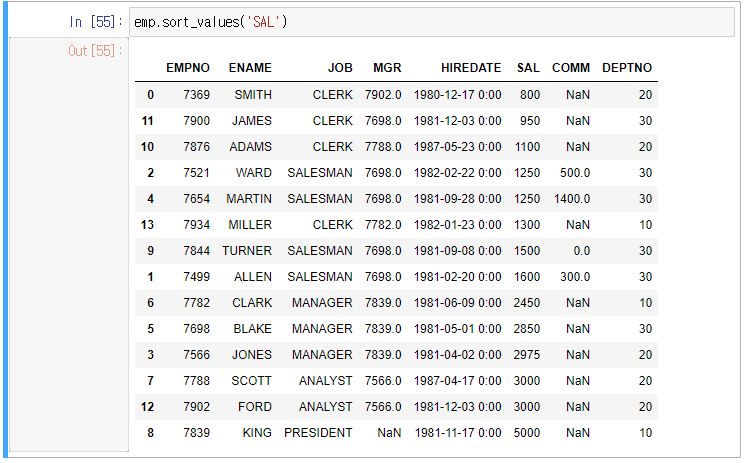Click commission value 500.0
Viewport: 745px width, 463px height.
tap(575, 173)
